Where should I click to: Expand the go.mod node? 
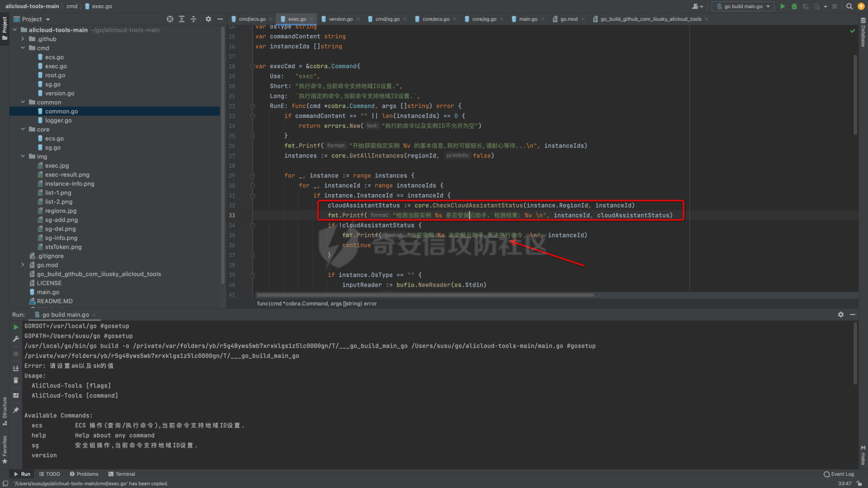tap(23, 265)
